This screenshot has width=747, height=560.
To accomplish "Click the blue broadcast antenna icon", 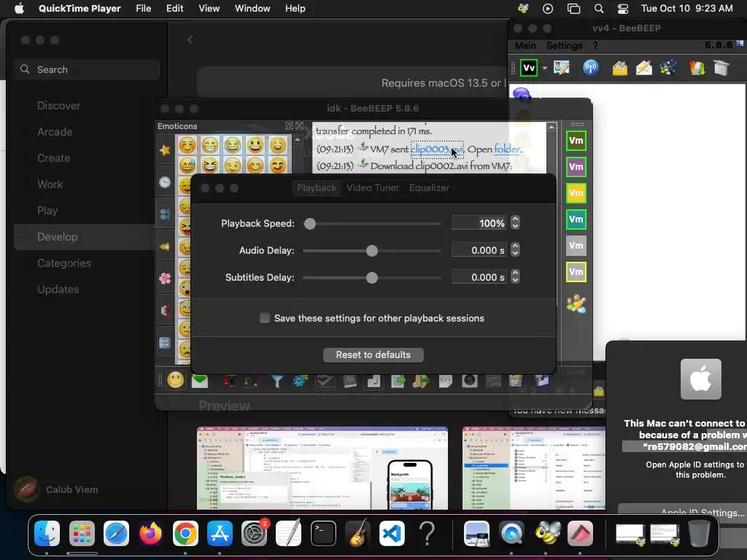I will [x=591, y=68].
